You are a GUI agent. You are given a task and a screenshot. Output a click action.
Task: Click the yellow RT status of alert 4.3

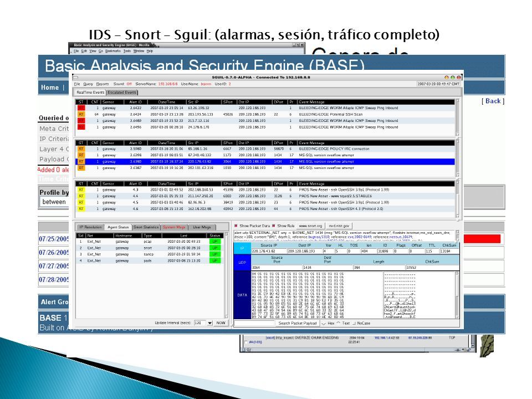tap(81, 190)
